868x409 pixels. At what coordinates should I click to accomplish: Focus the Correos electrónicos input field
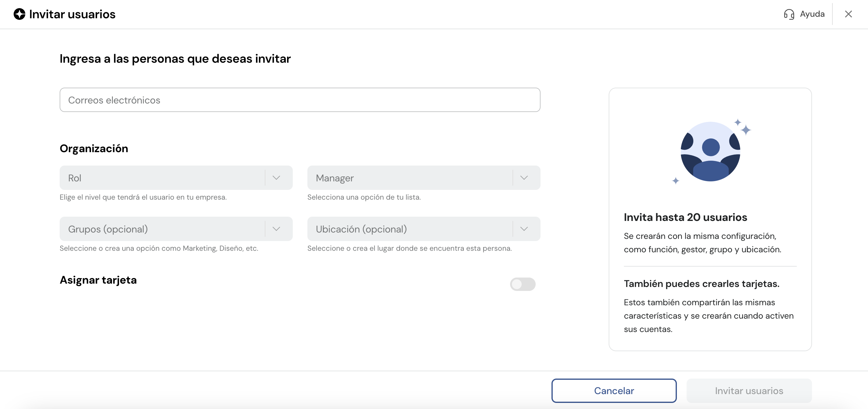(x=299, y=100)
